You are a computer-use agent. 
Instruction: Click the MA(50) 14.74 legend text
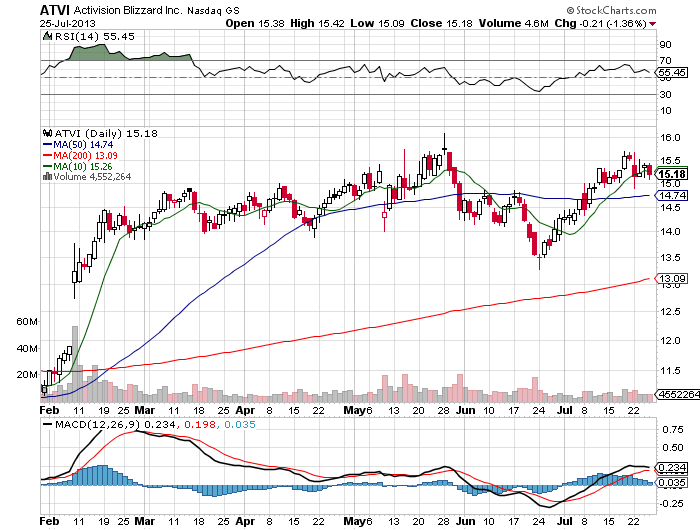point(83,145)
